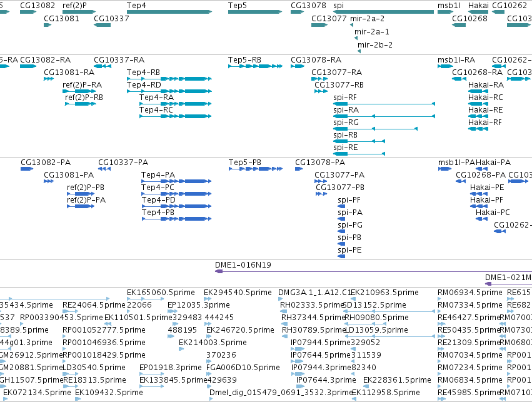Screen dimensions: 532x402
Task: Open transcript CG10268-RA label
Action: click(477, 73)
